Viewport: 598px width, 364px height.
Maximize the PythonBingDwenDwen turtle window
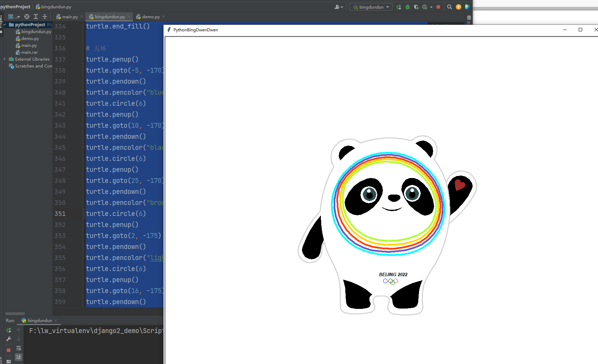coord(580,30)
